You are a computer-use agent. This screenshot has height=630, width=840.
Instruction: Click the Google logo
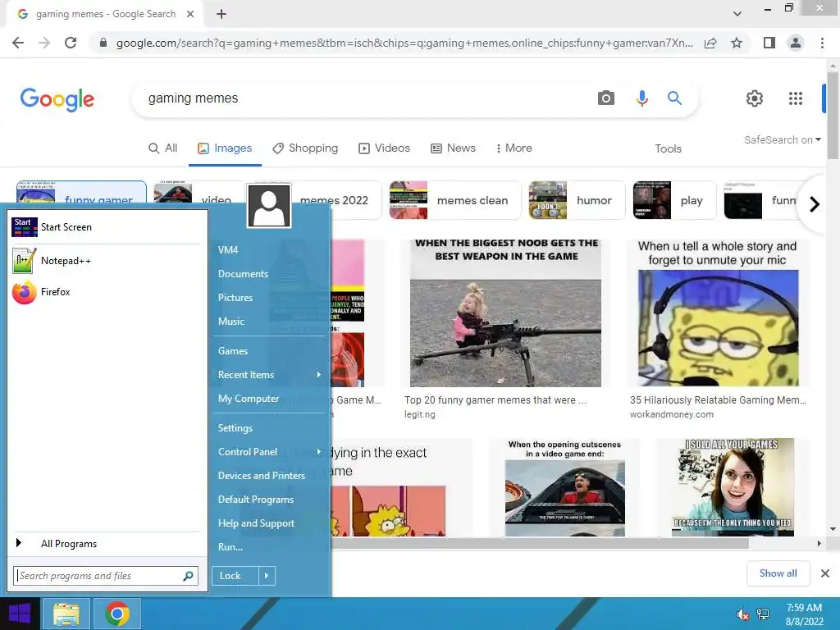click(57, 99)
